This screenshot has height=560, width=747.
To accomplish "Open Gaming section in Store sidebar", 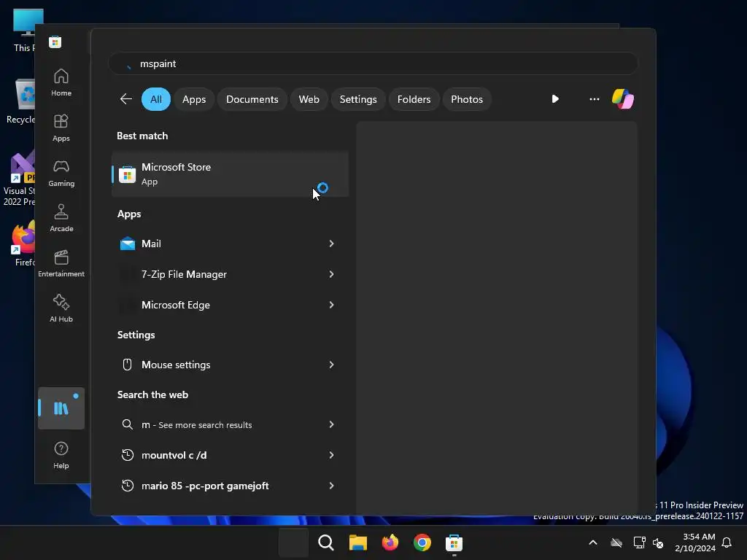I will (61, 173).
